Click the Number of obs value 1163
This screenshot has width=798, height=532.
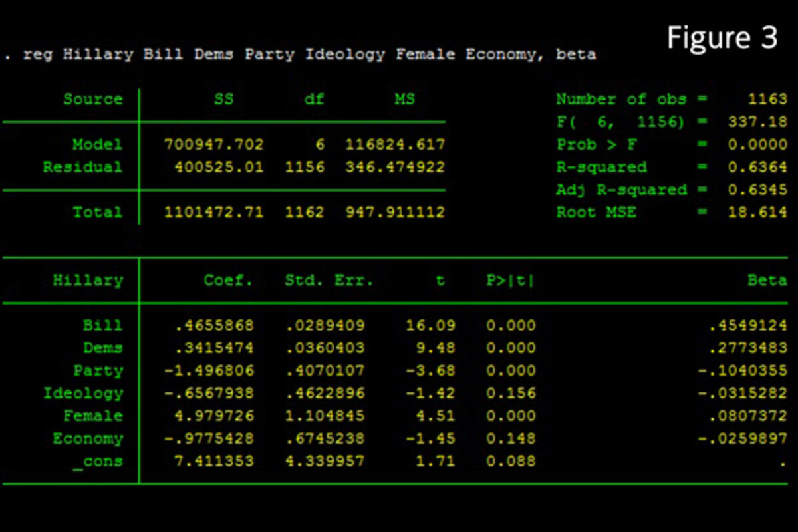(x=767, y=100)
